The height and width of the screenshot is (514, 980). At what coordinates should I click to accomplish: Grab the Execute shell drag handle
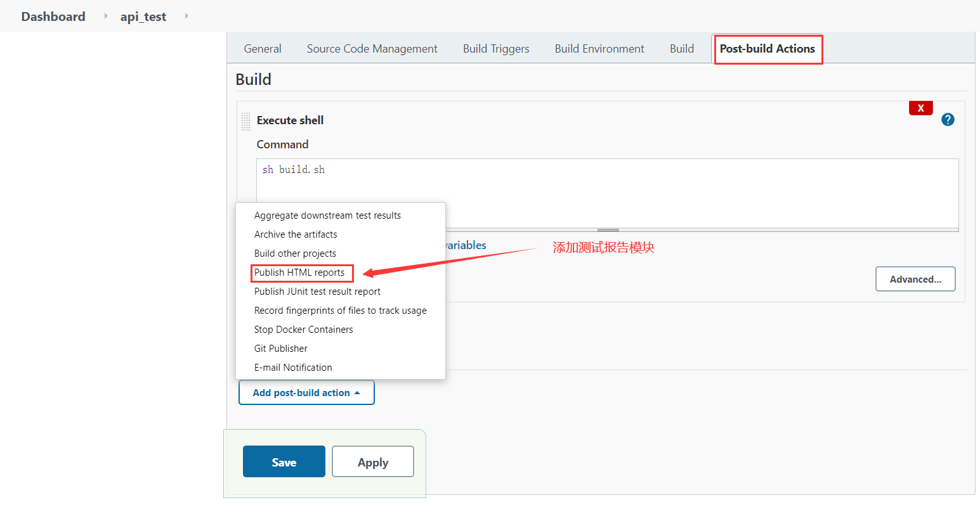coord(245,121)
